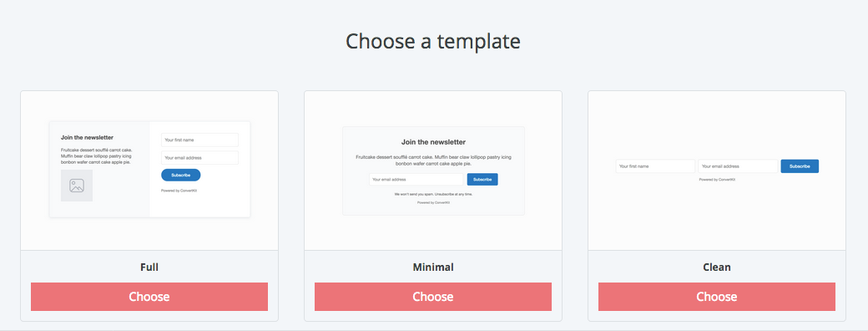Click first name field in Clean preview
868x331 pixels.
pyautogui.click(x=655, y=166)
